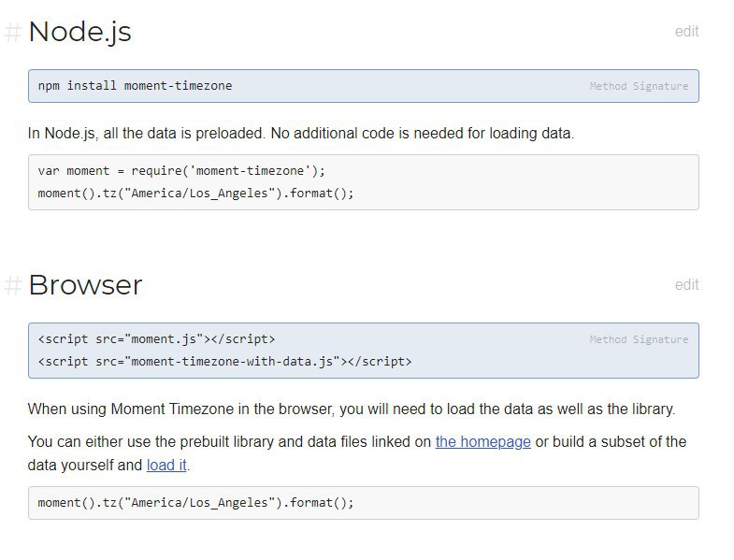The width and height of the screenshot is (734, 560).
Task: Click paragraph about prebuilt library and data files
Action: pos(357,453)
